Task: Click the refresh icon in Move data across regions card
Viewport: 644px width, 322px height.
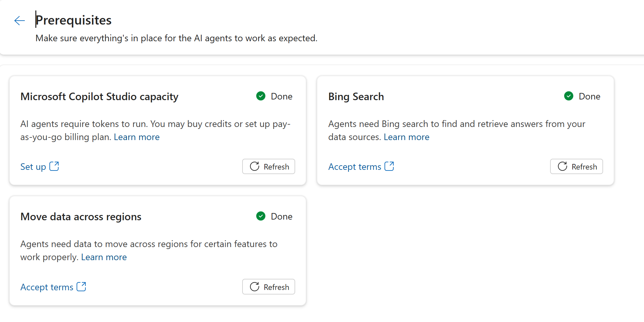Action: coord(255,287)
